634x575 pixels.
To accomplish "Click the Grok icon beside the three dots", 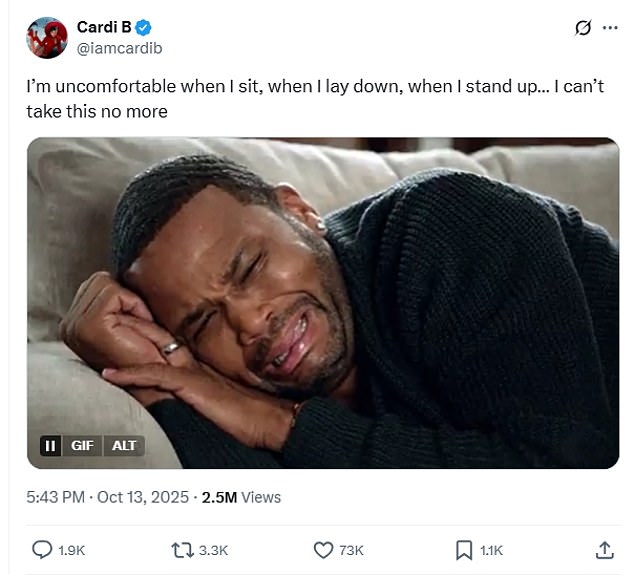I will [583, 28].
